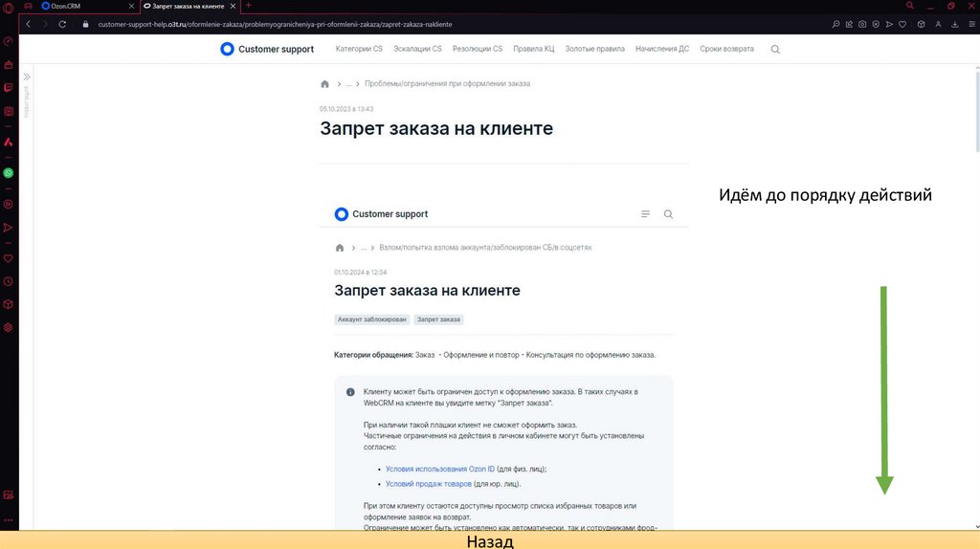Click the red search tabs magnifier icon
This screenshot has width=980, height=549.
tap(910, 6)
